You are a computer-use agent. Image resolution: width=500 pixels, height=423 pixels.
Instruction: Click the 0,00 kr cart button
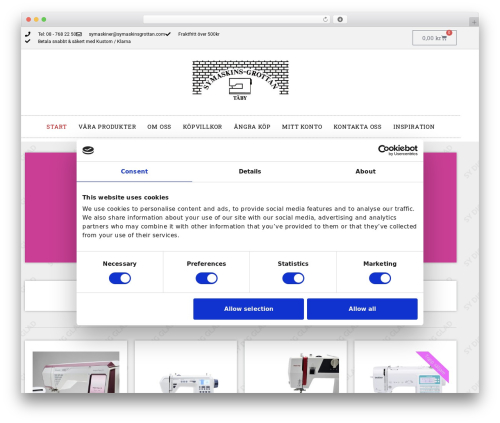(434, 38)
